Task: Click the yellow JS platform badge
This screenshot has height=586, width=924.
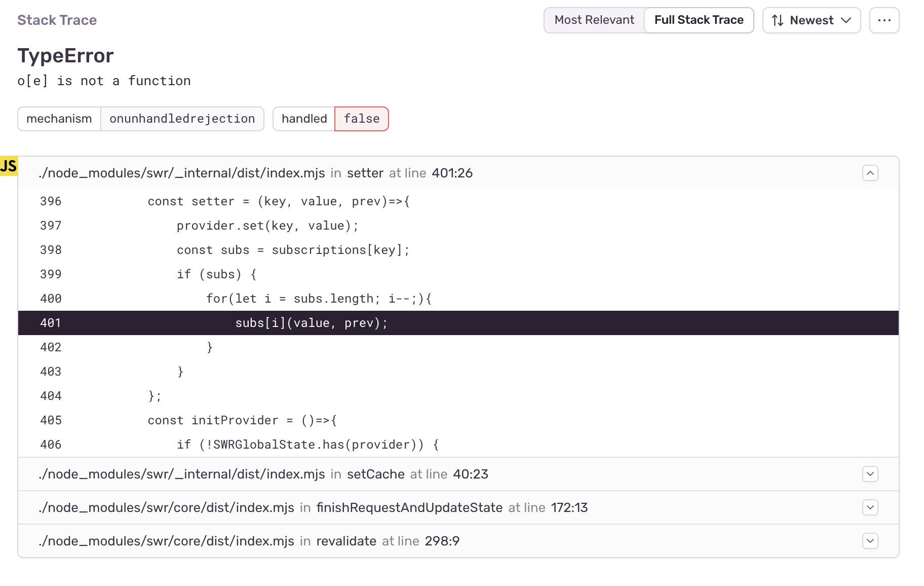Action: [9, 165]
